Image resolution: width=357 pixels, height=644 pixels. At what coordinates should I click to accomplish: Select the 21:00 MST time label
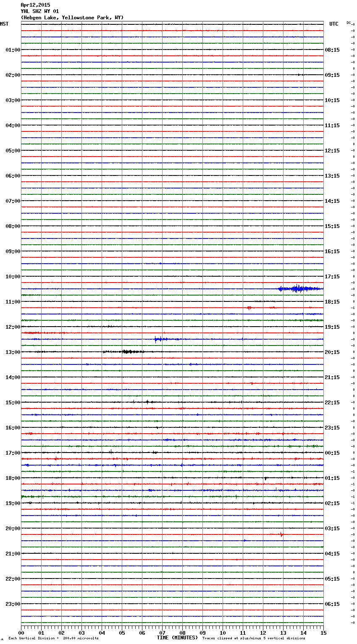(x=13, y=554)
